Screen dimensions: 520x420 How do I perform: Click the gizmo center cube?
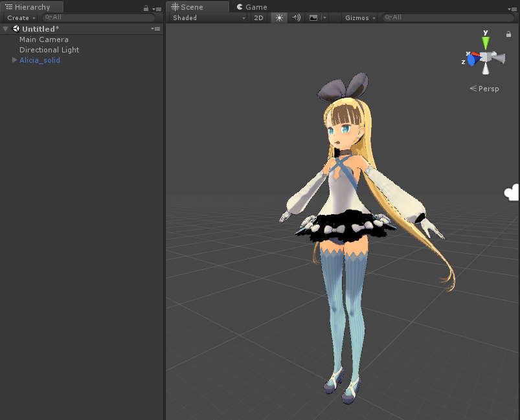pyautogui.click(x=486, y=57)
